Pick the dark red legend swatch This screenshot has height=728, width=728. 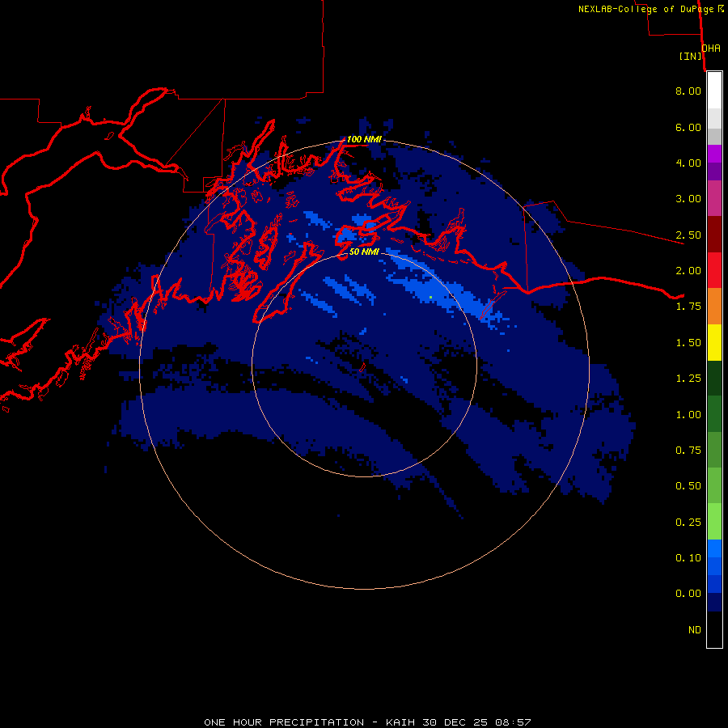pyautogui.click(x=714, y=235)
